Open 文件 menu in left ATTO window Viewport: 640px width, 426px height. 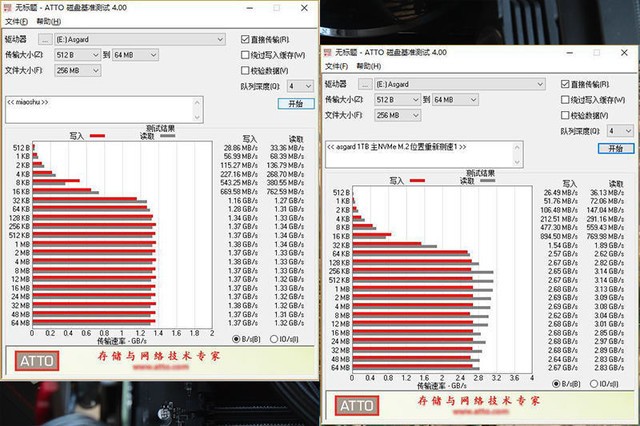(16, 22)
